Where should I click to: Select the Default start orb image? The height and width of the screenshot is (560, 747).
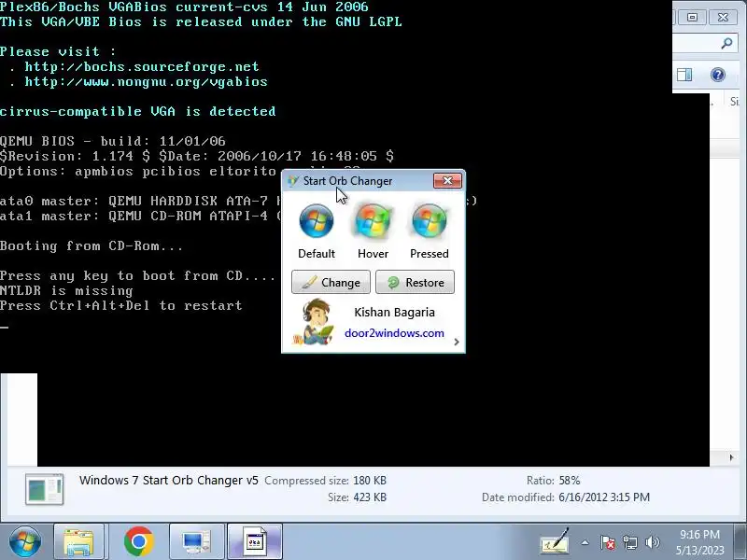coord(317,220)
